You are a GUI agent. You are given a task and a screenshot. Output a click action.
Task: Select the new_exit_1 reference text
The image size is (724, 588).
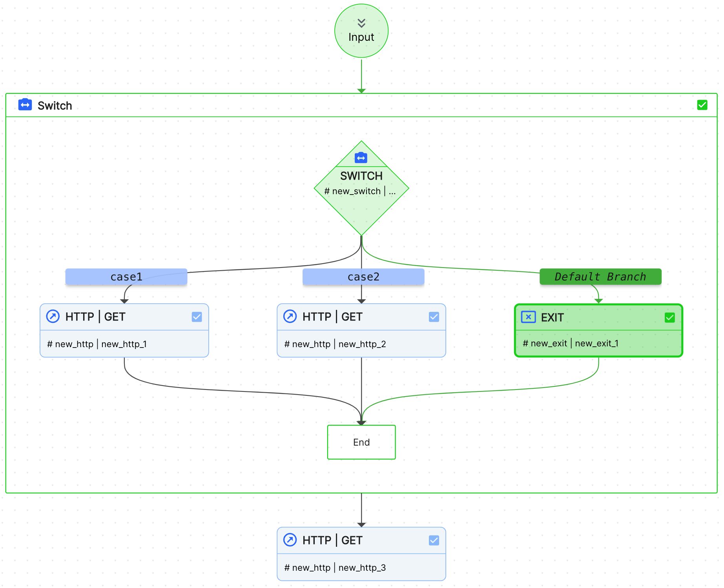pos(596,344)
